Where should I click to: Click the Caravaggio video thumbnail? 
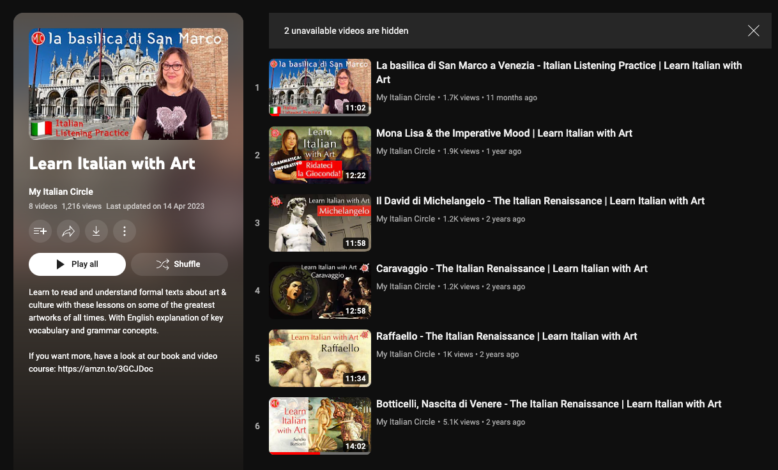(x=319, y=291)
